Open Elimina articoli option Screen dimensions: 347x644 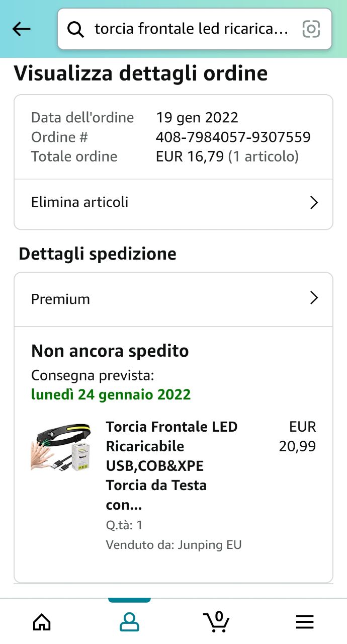pos(80,202)
